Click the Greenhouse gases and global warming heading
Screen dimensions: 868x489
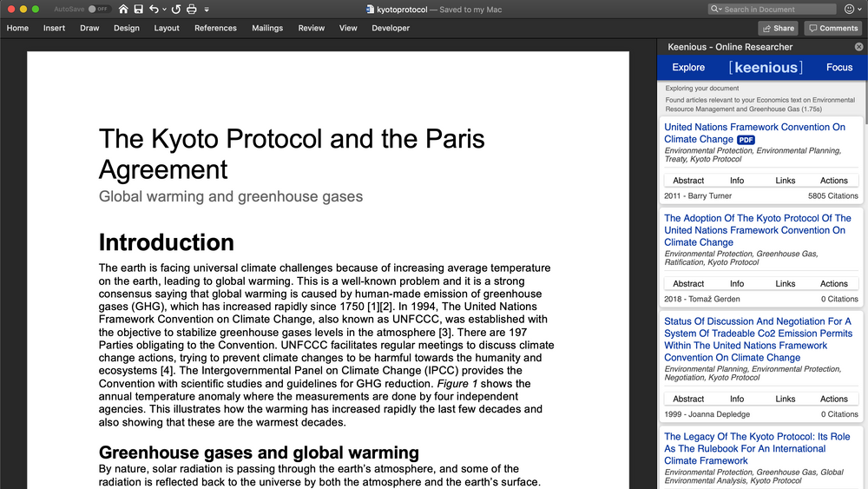[x=259, y=453]
